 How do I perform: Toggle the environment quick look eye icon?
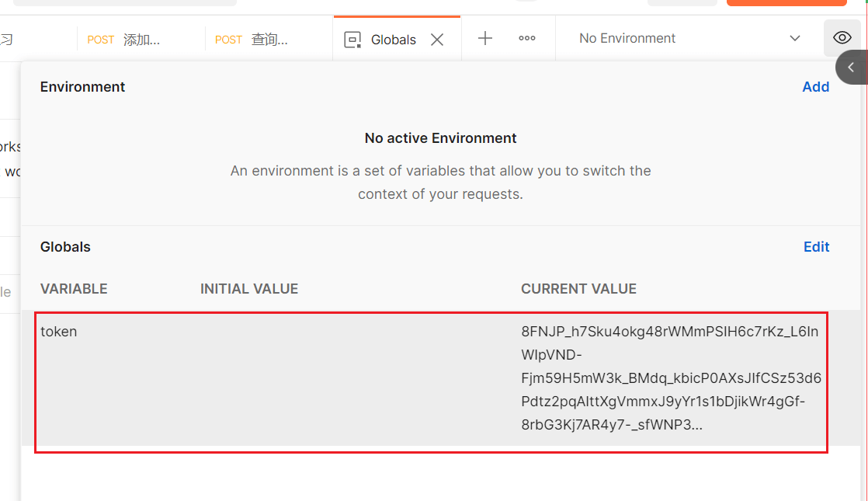[842, 38]
